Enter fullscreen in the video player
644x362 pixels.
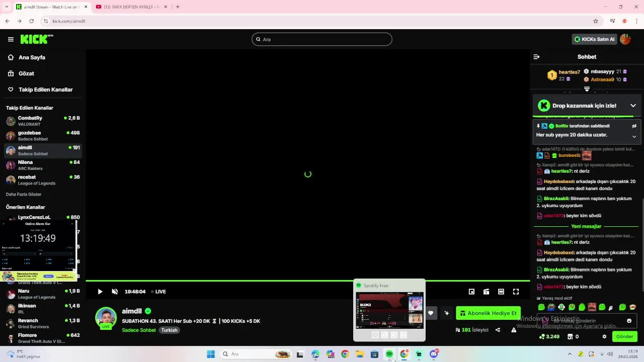516,292
